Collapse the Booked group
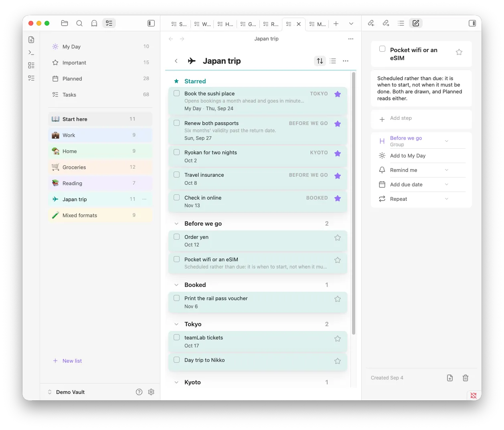504x430 pixels. [x=176, y=285]
